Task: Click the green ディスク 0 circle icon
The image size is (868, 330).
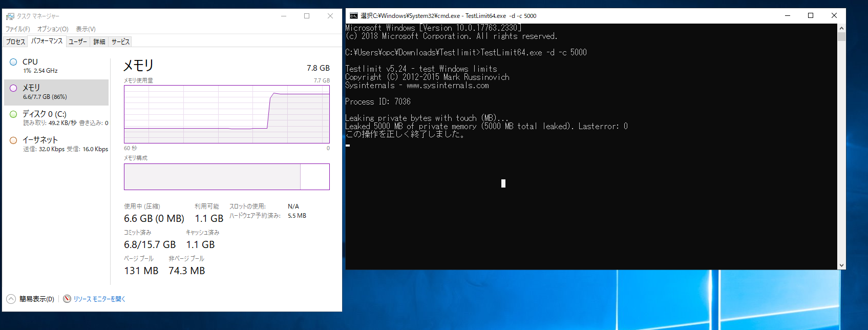Action: tap(13, 114)
